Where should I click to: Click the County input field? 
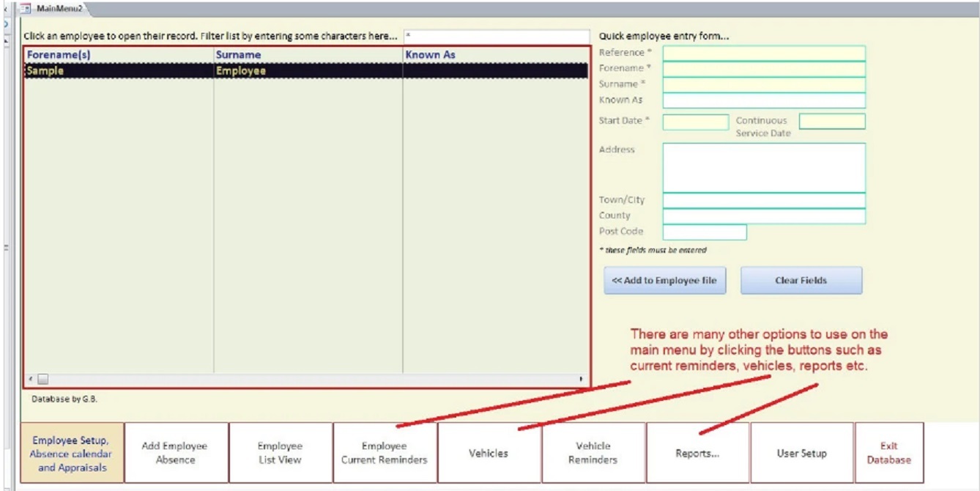pos(764,216)
